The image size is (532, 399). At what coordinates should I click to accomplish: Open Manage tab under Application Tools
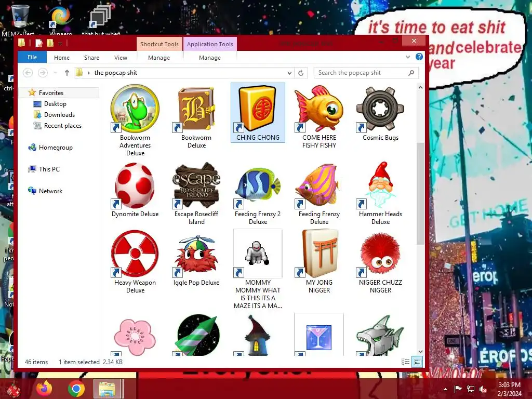[x=210, y=58]
